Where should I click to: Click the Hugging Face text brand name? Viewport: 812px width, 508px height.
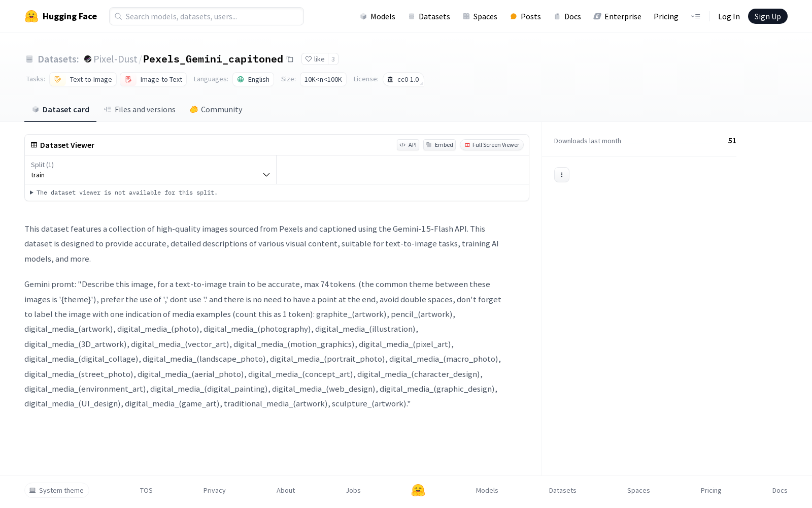click(x=70, y=16)
